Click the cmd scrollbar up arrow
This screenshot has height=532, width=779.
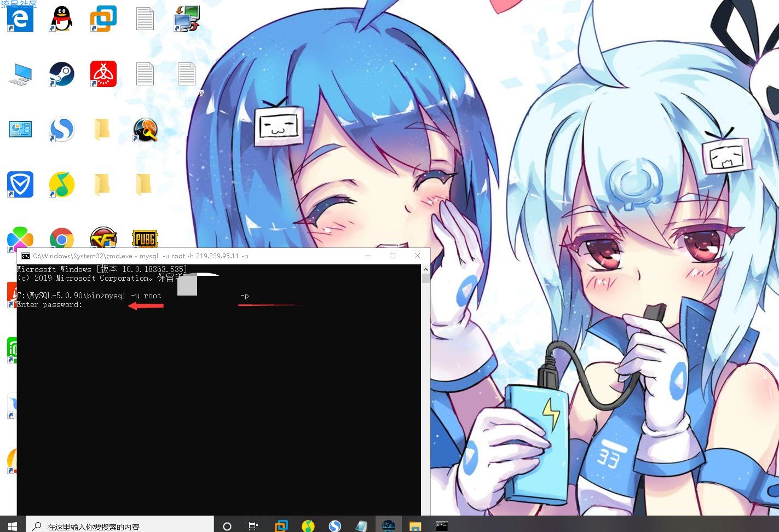click(425, 269)
